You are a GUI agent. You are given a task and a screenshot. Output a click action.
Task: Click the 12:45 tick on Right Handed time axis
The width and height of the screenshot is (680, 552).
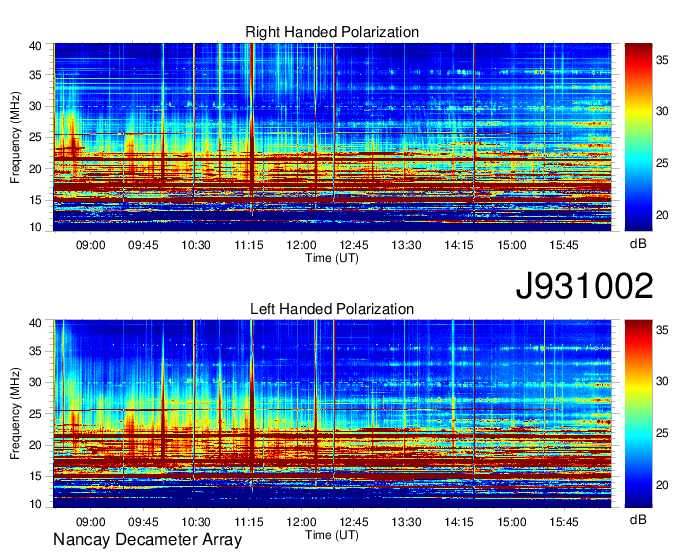(354, 245)
